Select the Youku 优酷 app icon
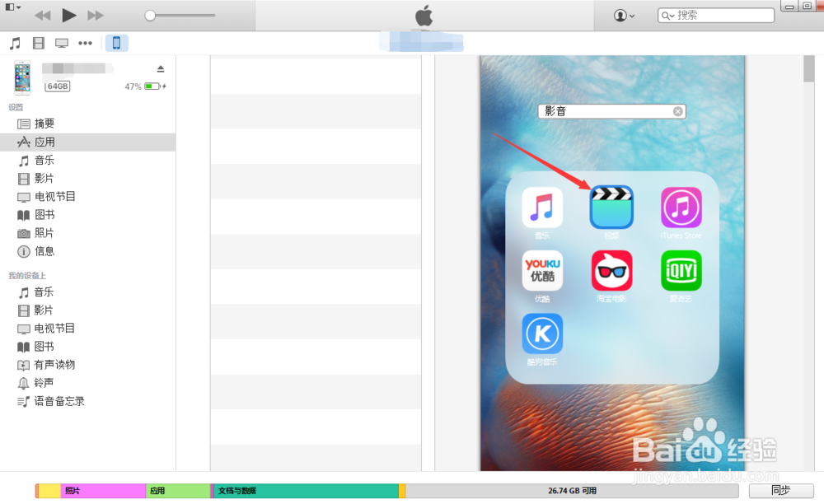824x504 pixels. pyautogui.click(x=542, y=270)
